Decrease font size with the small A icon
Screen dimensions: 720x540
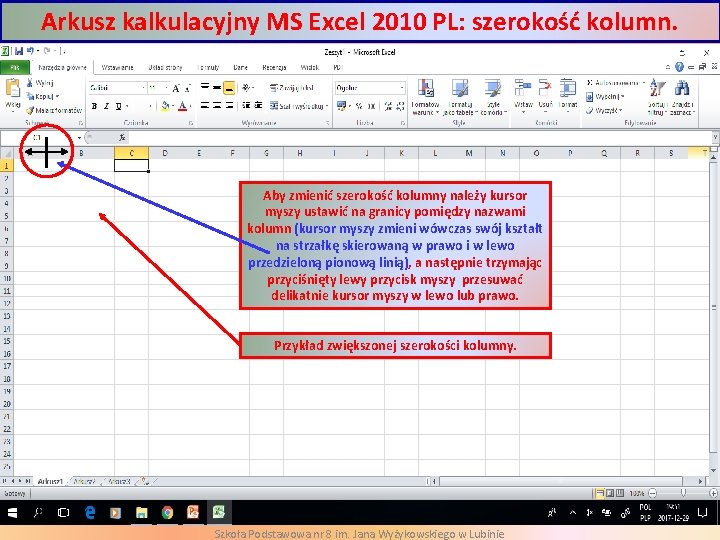[x=187, y=88]
